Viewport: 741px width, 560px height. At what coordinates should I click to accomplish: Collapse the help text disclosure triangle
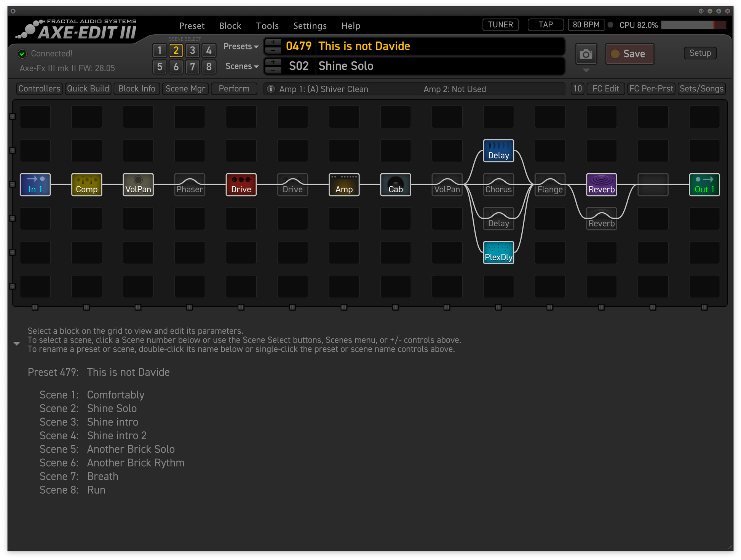tap(16, 344)
